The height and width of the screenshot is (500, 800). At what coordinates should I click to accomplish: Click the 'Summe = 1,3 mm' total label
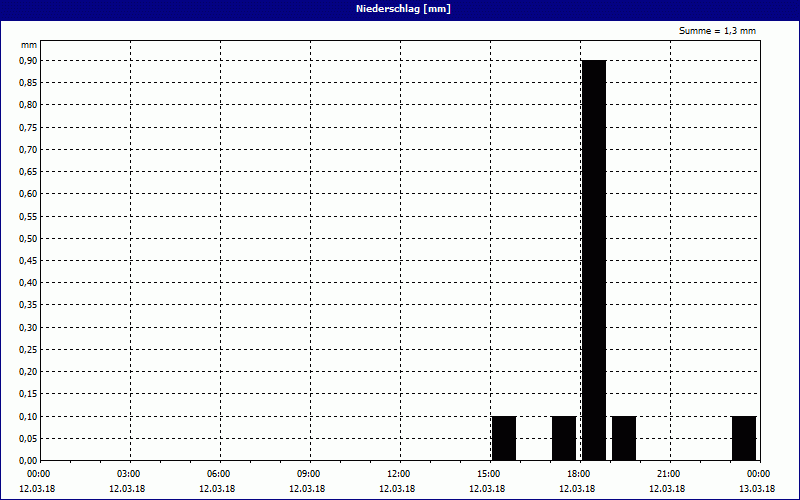click(x=717, y=31)
